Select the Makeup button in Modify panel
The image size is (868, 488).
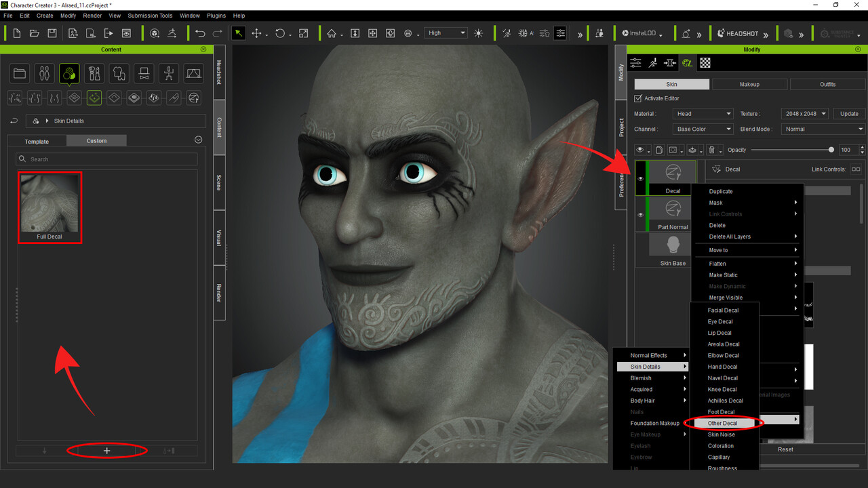pos(749,84)
